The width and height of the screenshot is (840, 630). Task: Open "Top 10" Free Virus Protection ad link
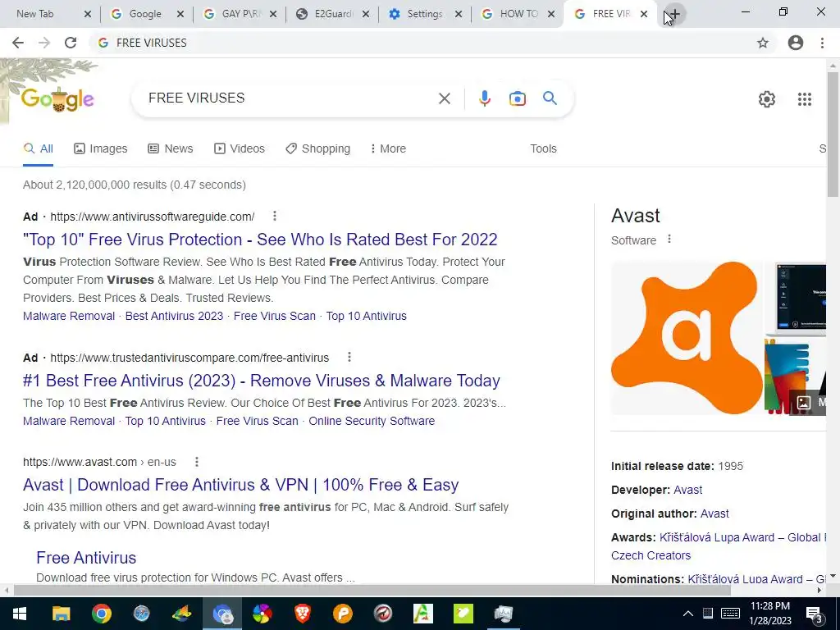point(260,240)
